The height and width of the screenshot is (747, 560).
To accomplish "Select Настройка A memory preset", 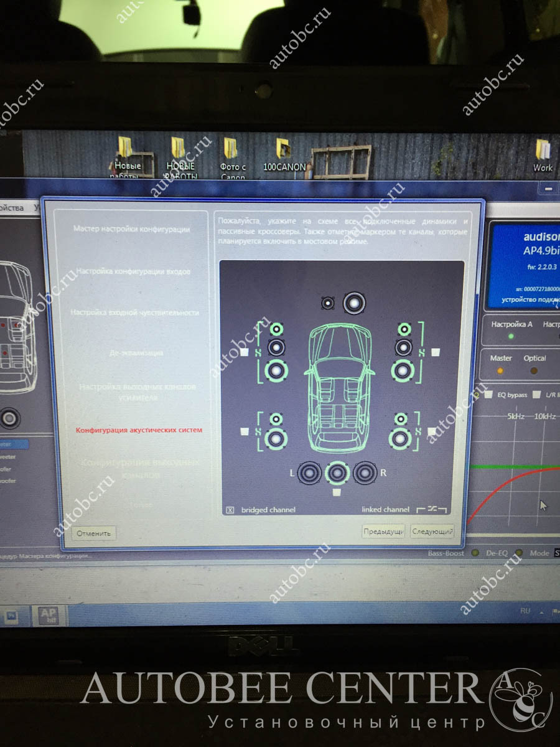I will (511, 329).
